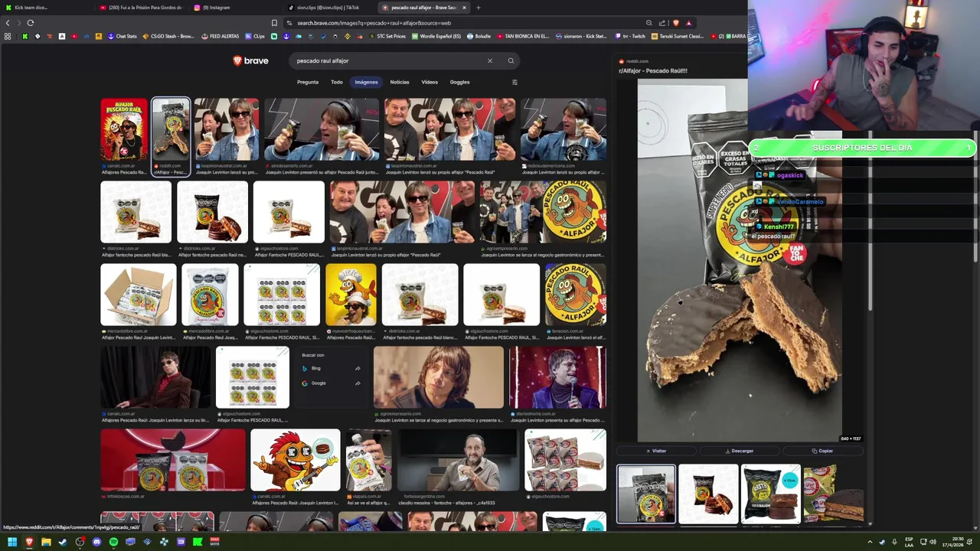Go back with the browser back arrow
The image size is (980, 551).
point(8,23)
